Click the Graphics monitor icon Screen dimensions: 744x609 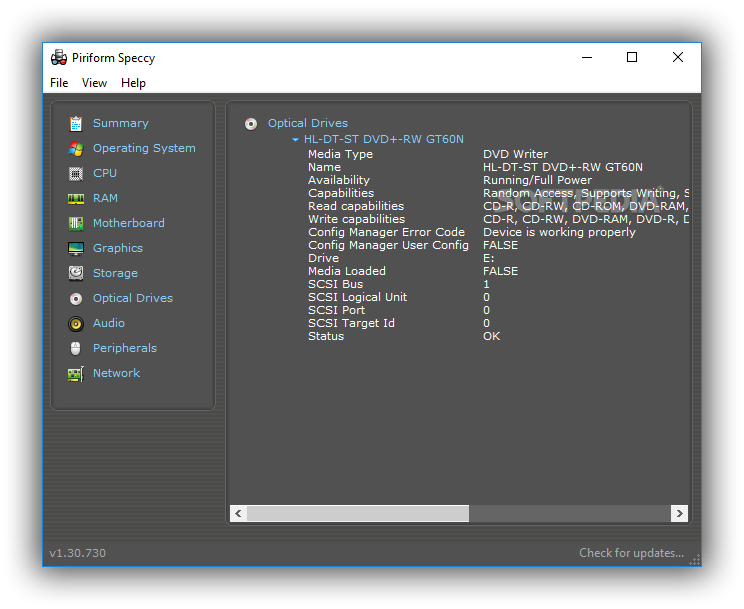[76, 248]
